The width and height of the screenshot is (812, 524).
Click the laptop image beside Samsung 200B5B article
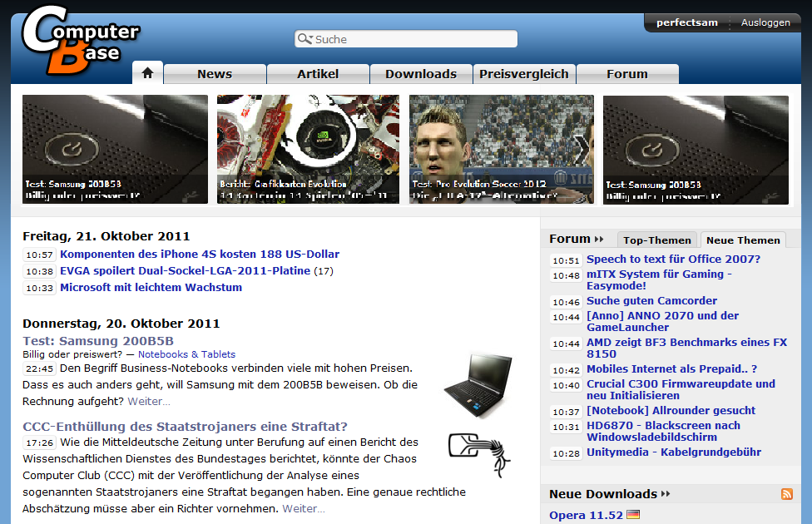pos(478,385)
